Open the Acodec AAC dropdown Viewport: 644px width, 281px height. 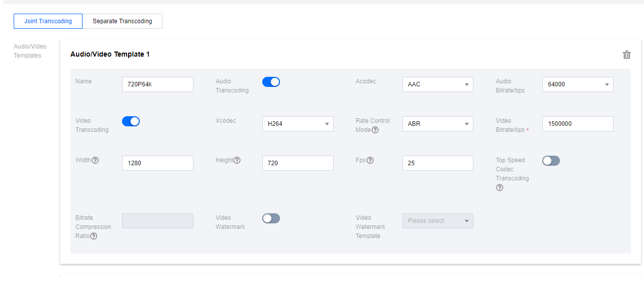(438, 84)
